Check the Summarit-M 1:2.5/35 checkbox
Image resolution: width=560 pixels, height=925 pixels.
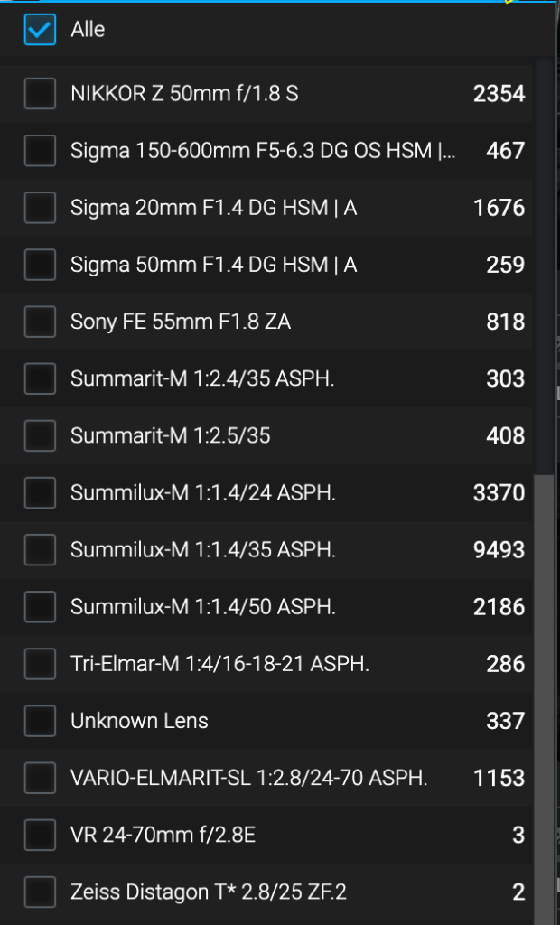click(x=40, y=435)
